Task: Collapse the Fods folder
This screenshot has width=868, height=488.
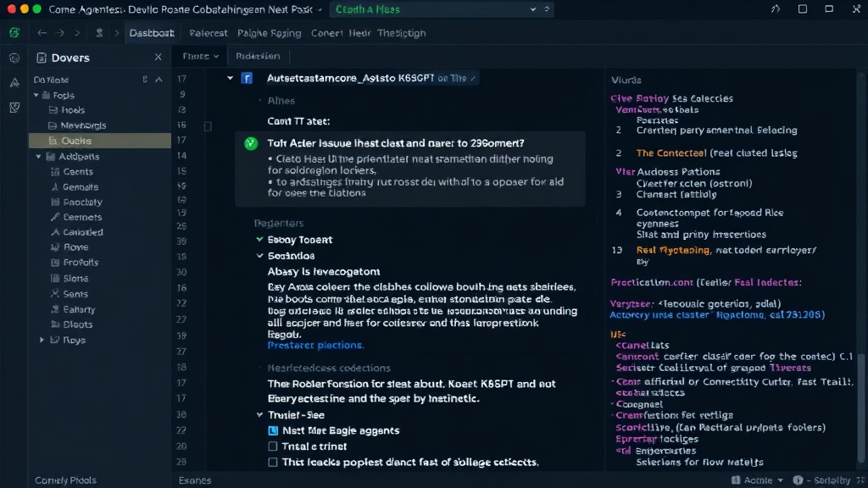Action: (36, 95)
